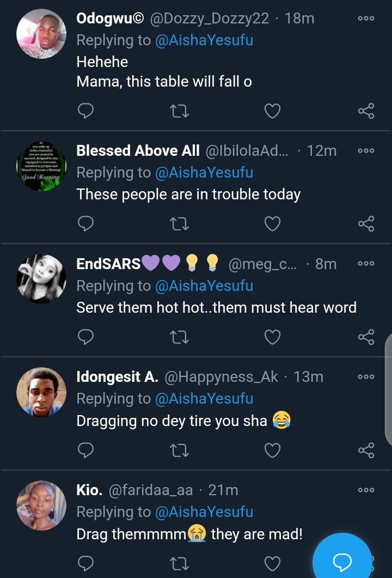This screenshot has height=578, width=392.
Task: Share the "Dragging no dey tire" tweet
Action: point(366,451)
